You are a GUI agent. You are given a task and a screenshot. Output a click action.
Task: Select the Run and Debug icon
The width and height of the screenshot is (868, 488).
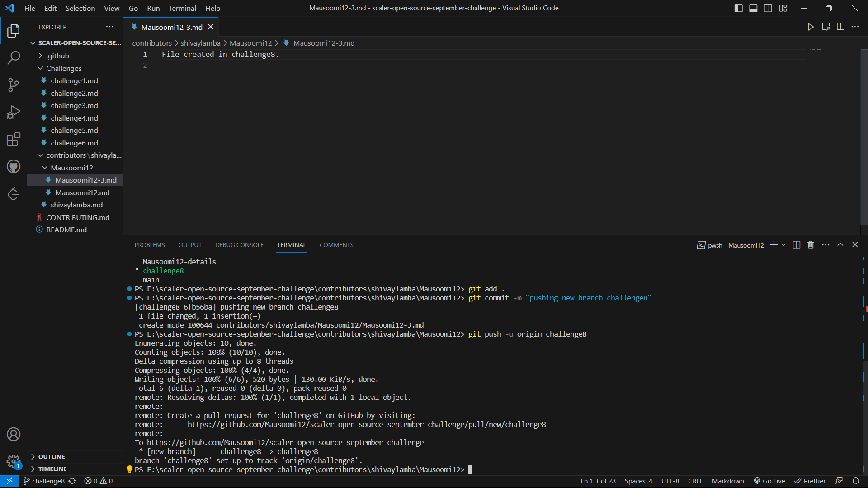14,112
